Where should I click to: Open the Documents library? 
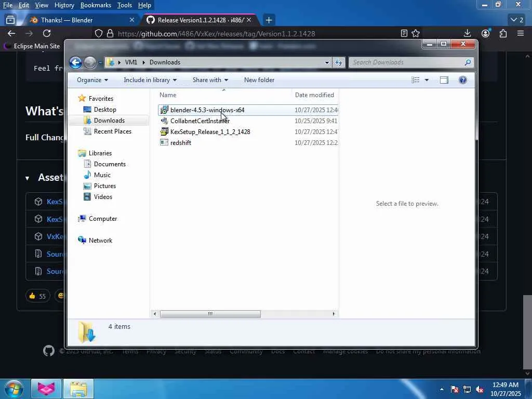click(x=105, y=164)
